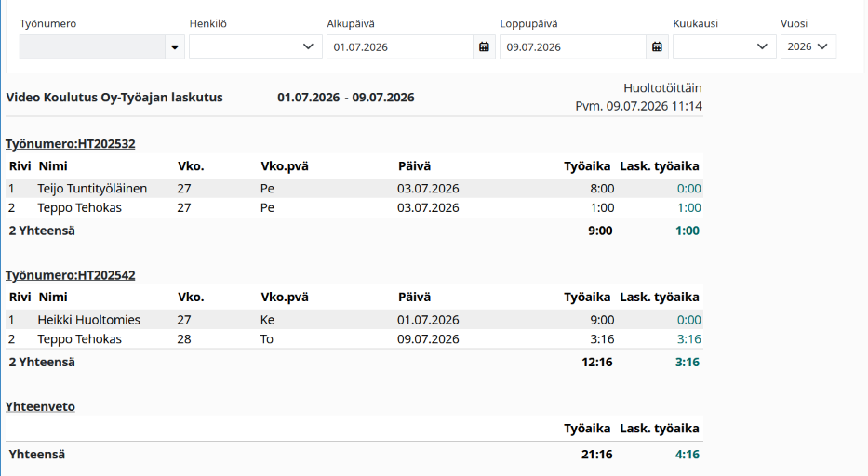The image size is (868, 476).
Task: Select the Teijo Tuntityöläinen row
Action: [354, 188]
